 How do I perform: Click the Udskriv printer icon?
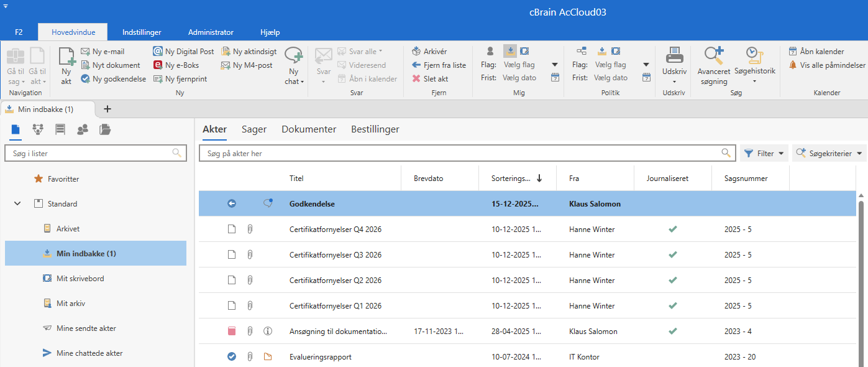coord(674,56)
